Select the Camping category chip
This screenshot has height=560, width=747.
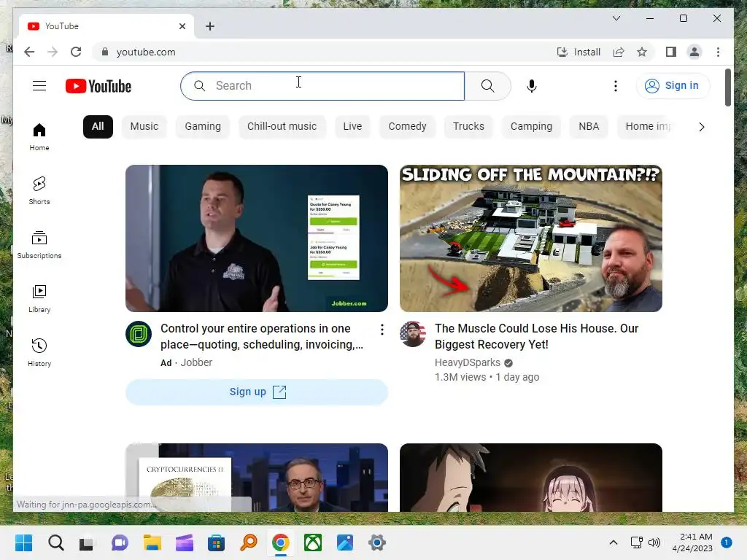(x=531, y=127)
